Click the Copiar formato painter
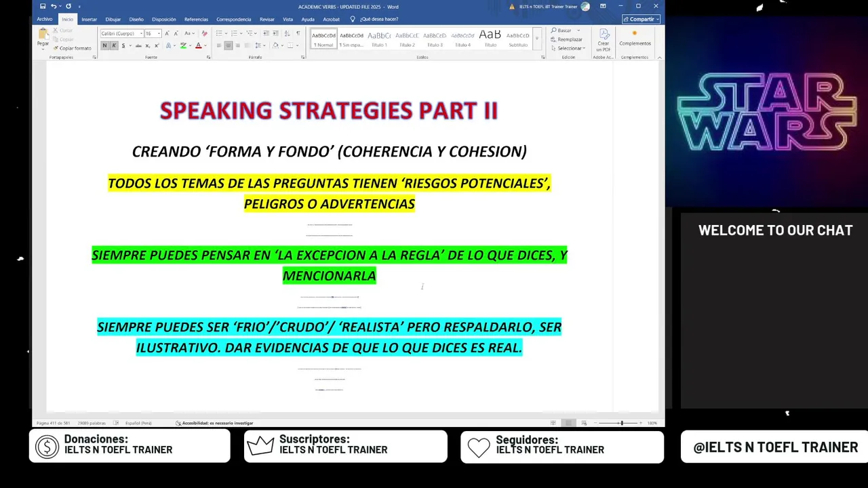The width and height of the screenshot is (868, 488). tap(72, 48)
